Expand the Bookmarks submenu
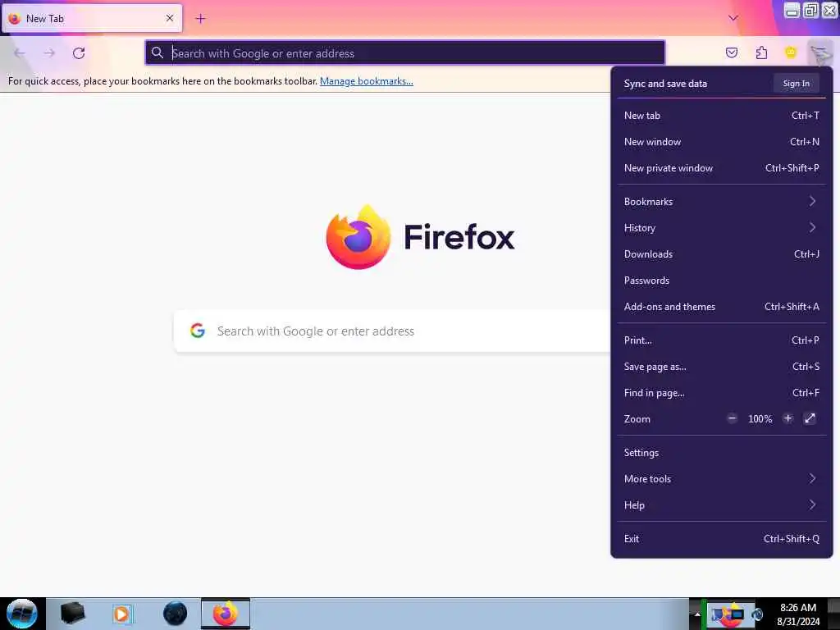The width and height of the screenshot is (840, 630). click(x=722, y=202)
